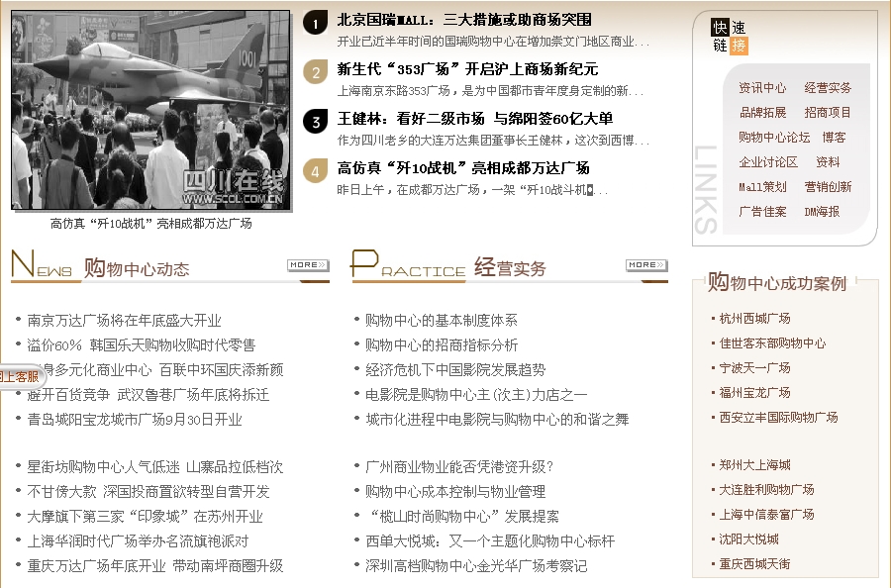Viewport: 891px width, 588px height.
Task: Click summary text starting 上海南京东路353广场
Action: (x=490, y=91)
